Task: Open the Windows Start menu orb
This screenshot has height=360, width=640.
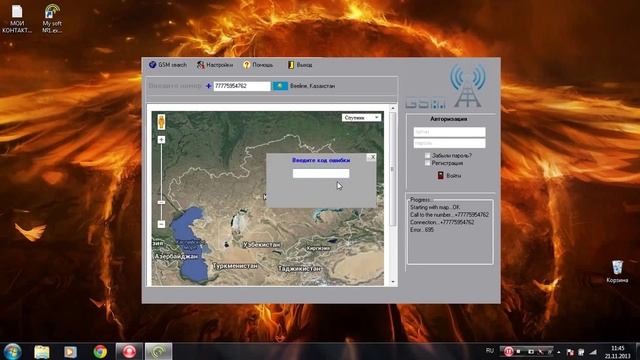Action: pos(12,351)
